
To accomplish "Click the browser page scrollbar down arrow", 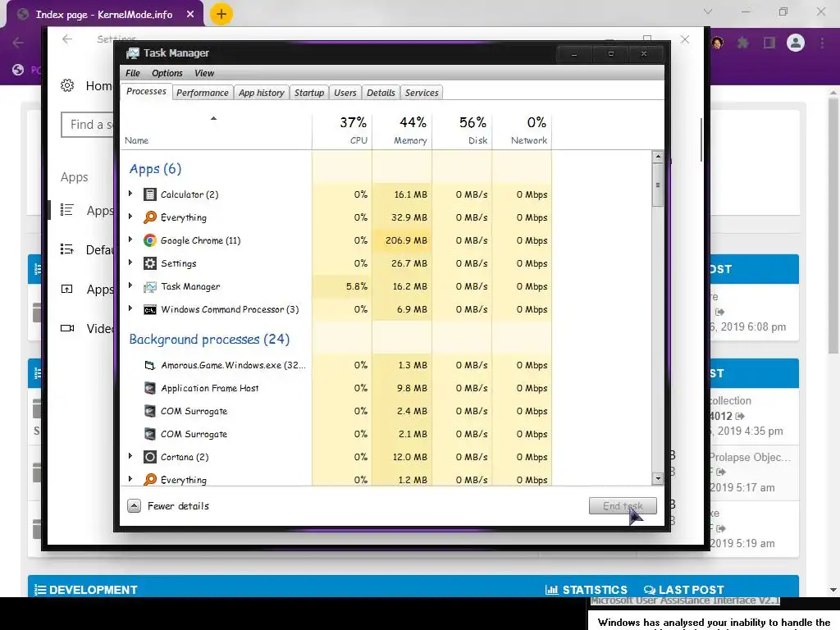I will click(833, 591).
